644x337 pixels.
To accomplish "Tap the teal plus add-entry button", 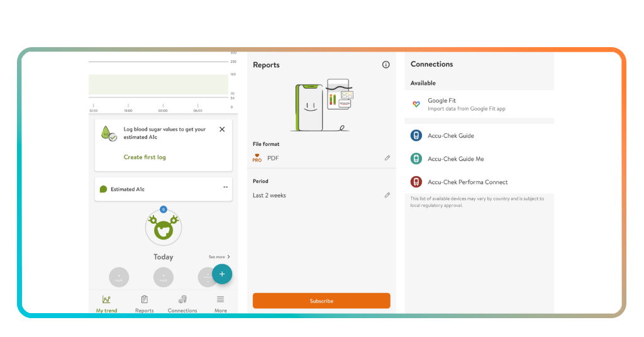I will click(x=222, y=274).
